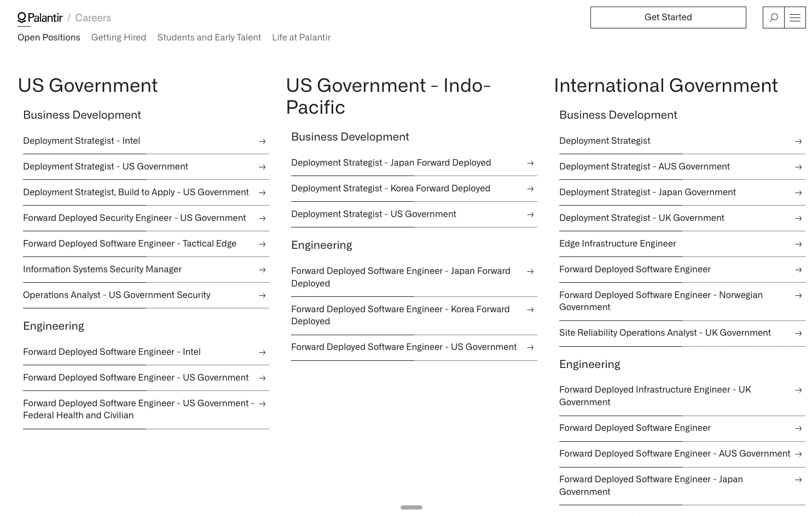Screen dimensions: 812x514
Task: Click arrow beside Information Systems Security Manager
Action: 262,270
